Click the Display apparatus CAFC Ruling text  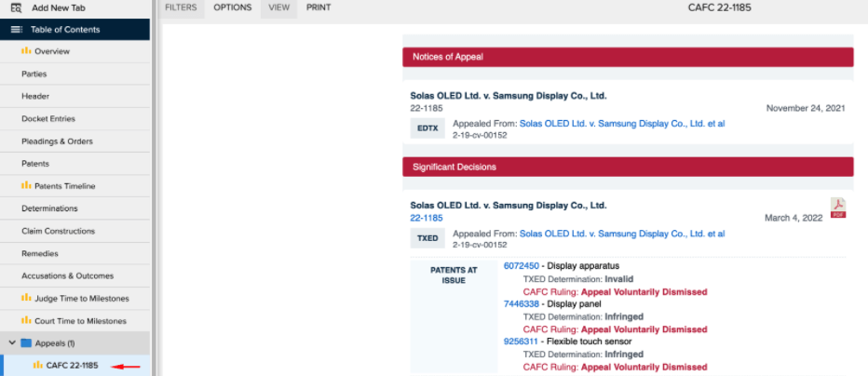click(x=615, y=291)
